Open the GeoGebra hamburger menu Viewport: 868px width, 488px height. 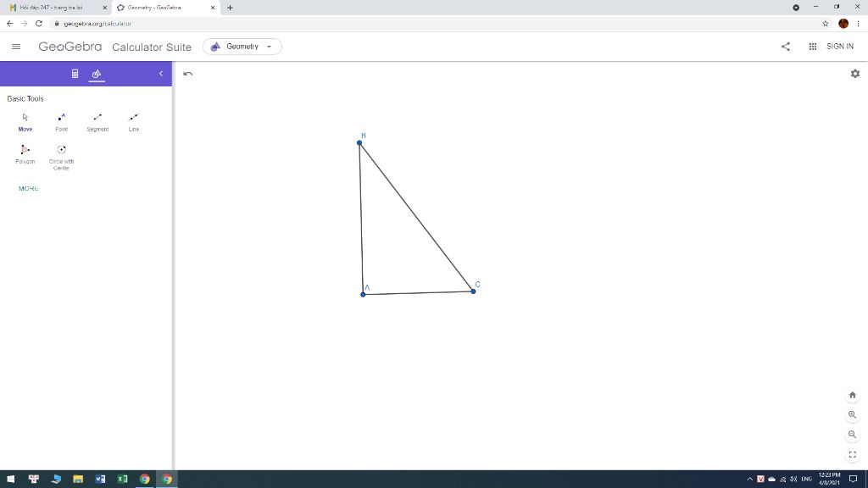16,47
